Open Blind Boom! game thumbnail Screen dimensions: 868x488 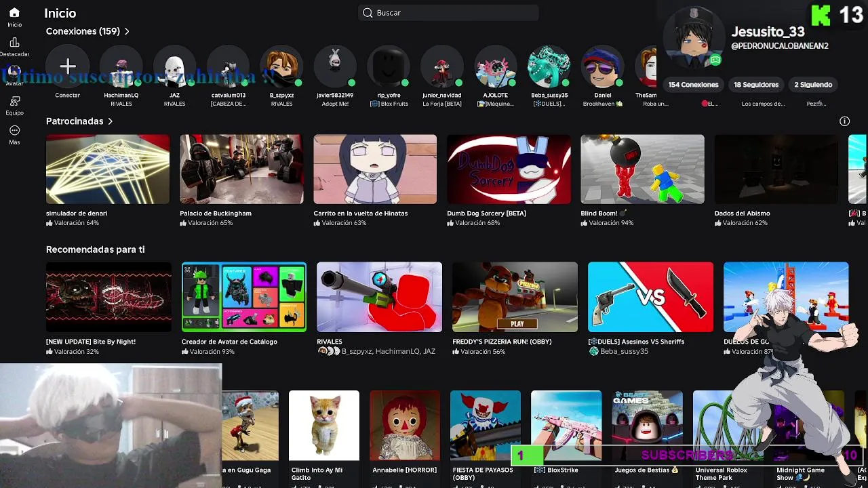(642, 169)
